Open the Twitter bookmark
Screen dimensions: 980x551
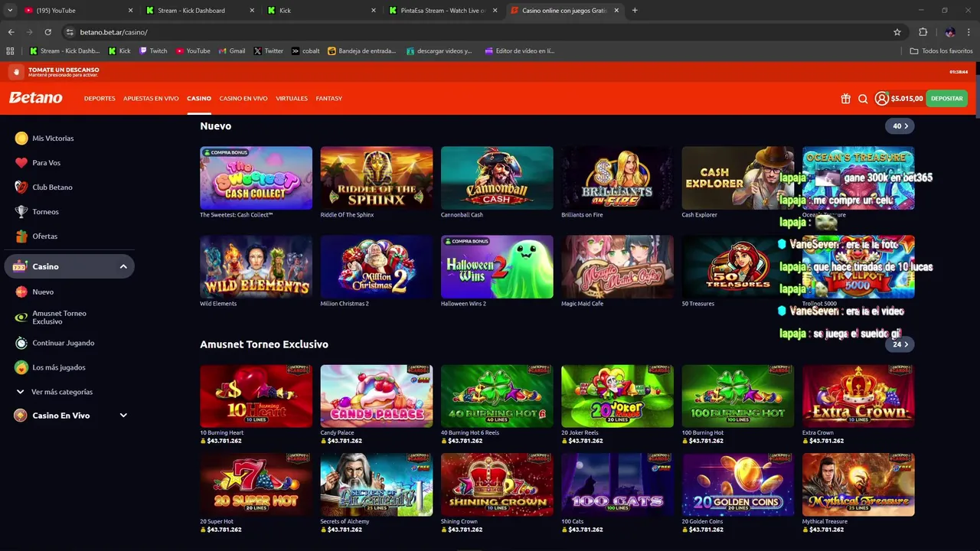coord(268,51)
